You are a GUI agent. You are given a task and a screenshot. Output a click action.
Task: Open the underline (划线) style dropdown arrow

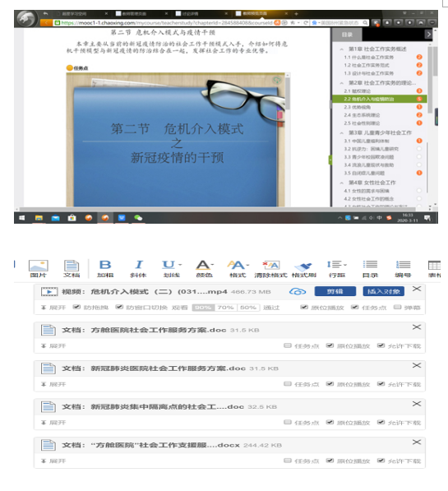pos(180,265)
